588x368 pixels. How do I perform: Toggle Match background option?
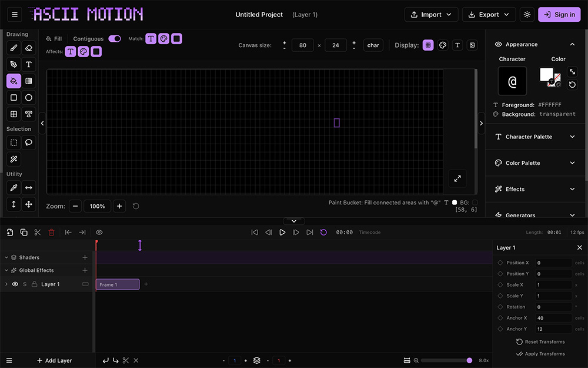[x=176, y=39]
